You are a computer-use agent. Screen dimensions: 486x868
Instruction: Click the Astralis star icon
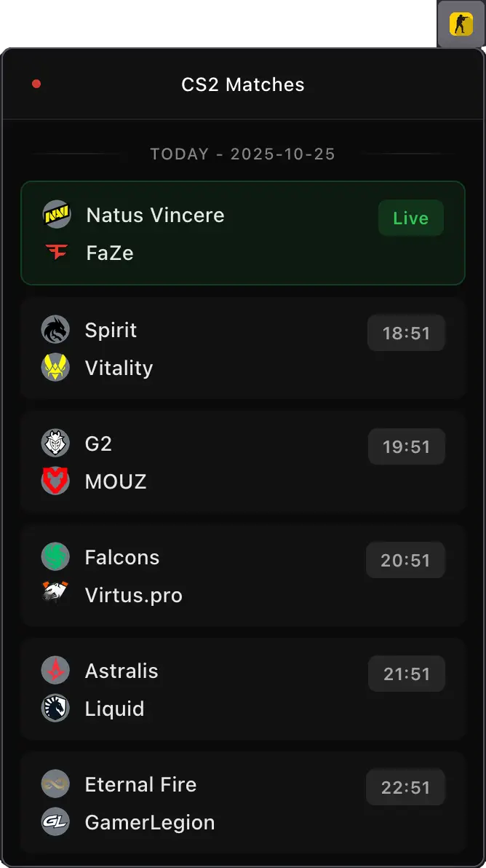coord(55,671)
